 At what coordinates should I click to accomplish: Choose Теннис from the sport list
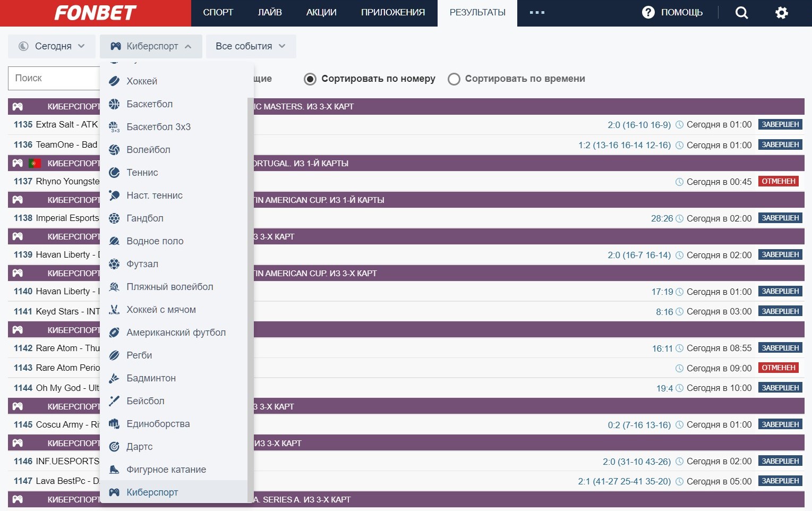(174, 173)
